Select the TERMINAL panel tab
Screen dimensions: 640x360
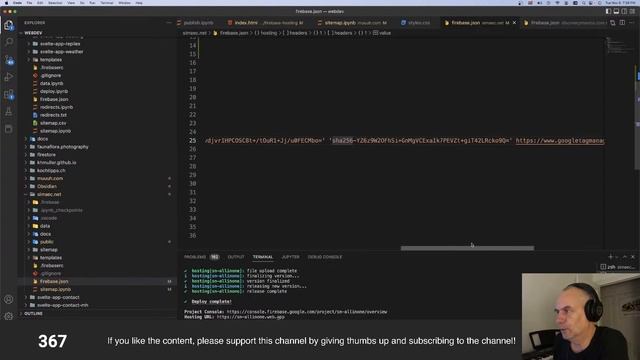[262, 257]
